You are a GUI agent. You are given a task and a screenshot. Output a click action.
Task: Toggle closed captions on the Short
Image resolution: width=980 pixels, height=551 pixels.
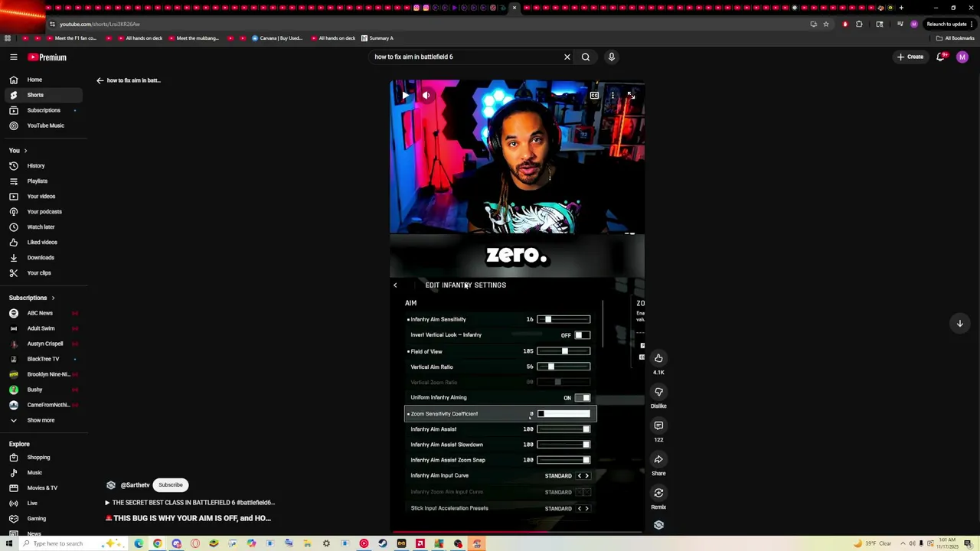pos(594,96)
